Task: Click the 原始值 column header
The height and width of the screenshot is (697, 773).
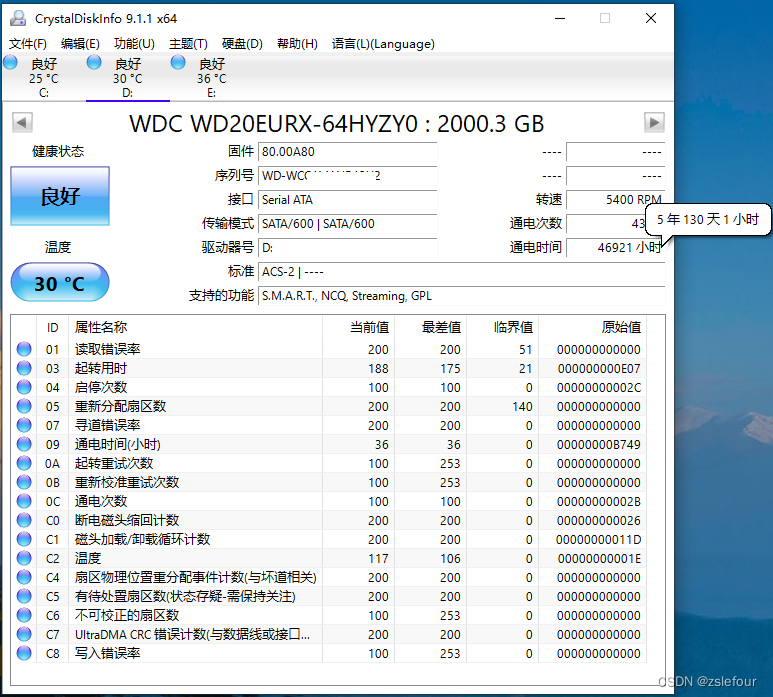Action: [593, 327]
